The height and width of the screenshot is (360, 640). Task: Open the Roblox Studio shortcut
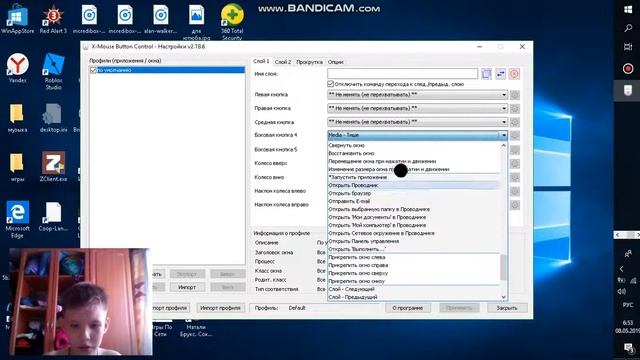[53, 71]
